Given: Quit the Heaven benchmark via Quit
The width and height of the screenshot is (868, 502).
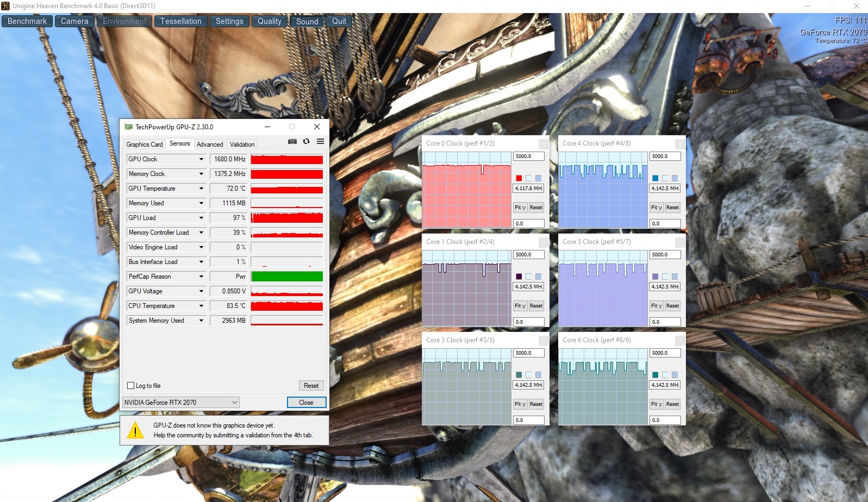Looking at the screenshot, I should coord(339,21).
